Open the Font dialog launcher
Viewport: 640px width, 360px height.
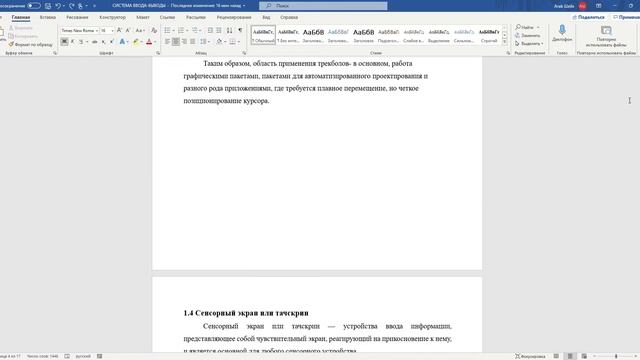158,53
